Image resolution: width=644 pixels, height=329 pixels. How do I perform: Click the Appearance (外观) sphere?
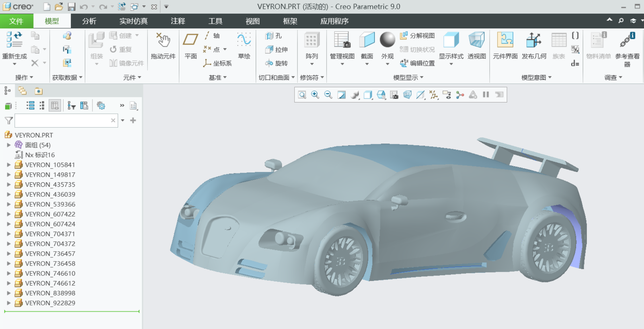tap(388, 40)
